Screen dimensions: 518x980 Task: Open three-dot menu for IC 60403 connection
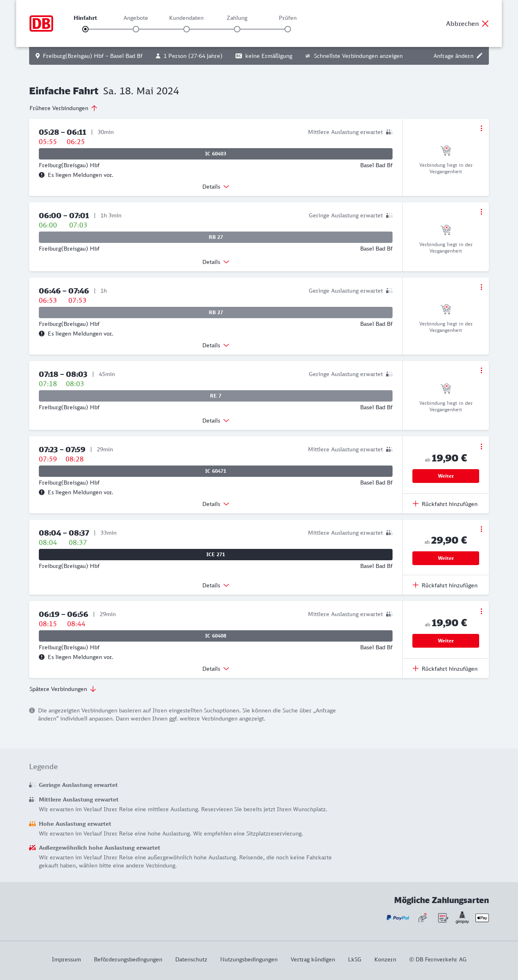tap(481, 128)
